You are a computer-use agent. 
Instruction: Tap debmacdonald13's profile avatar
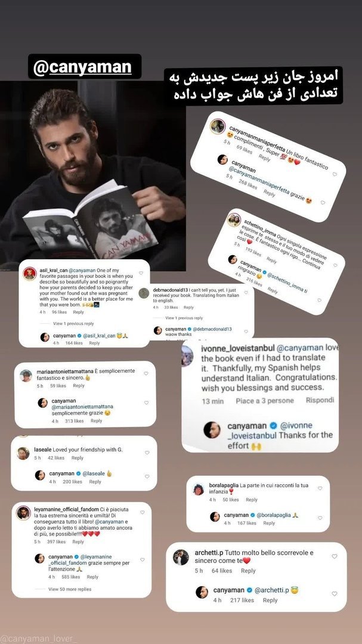[x=144, y=293]
